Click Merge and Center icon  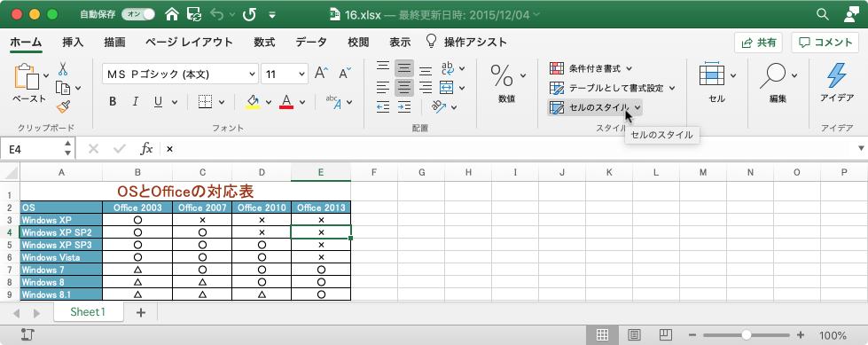pos(446,88)
